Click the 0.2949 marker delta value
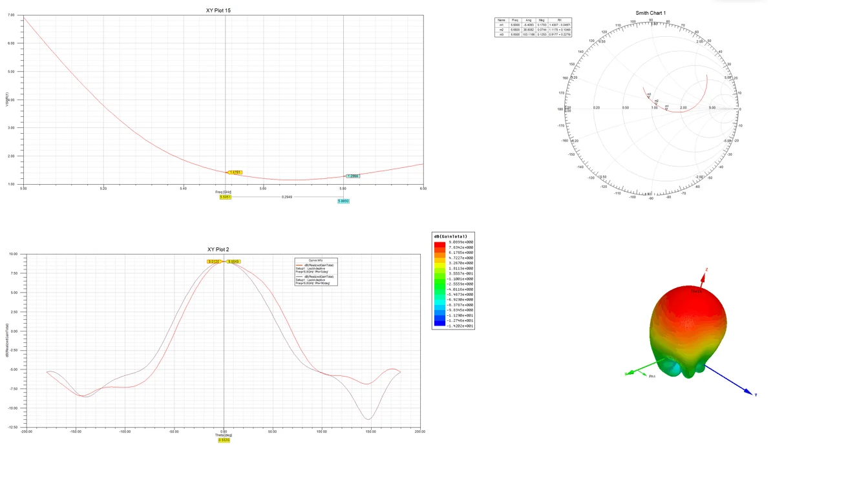Image resolution: width=868 pixels, height=478 pixels. pos(286,196)
